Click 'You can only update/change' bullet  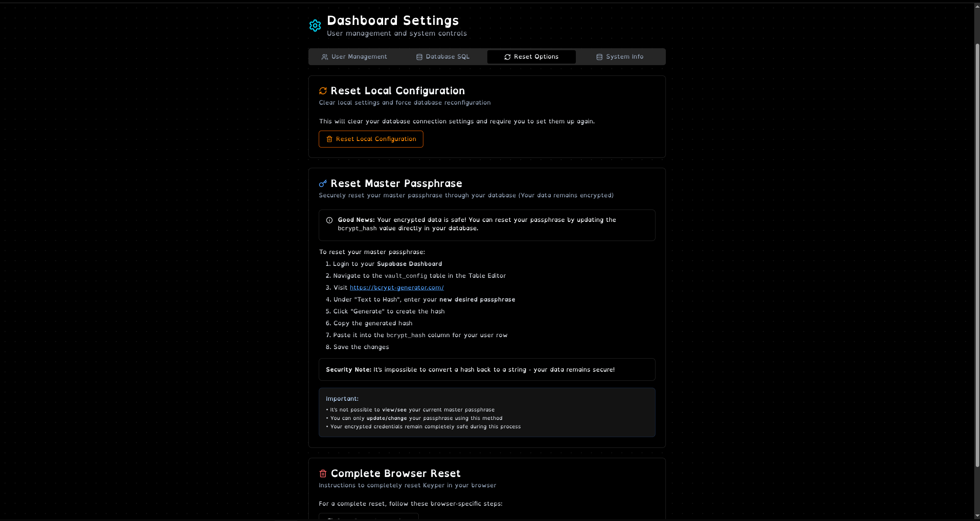(x=414, y=418)
